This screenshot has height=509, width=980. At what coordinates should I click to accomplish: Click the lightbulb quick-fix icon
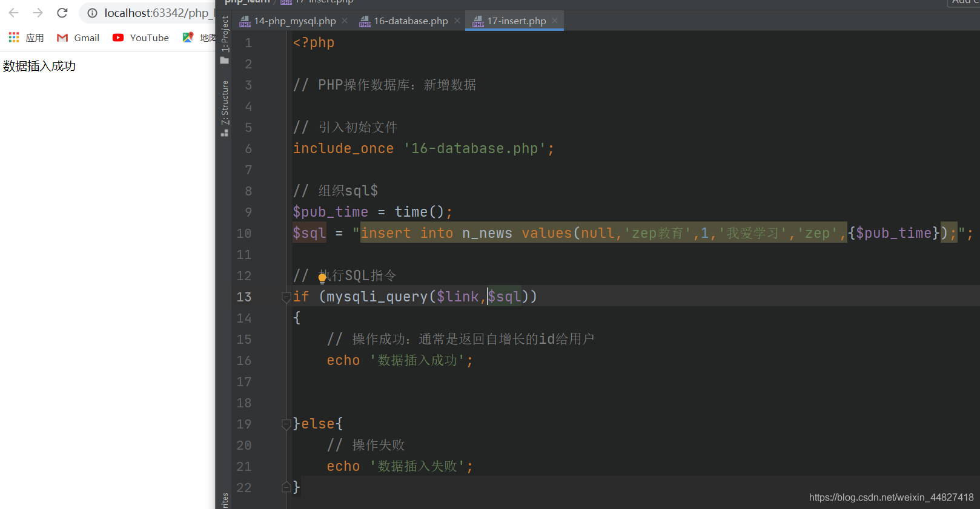click(322, 278)
